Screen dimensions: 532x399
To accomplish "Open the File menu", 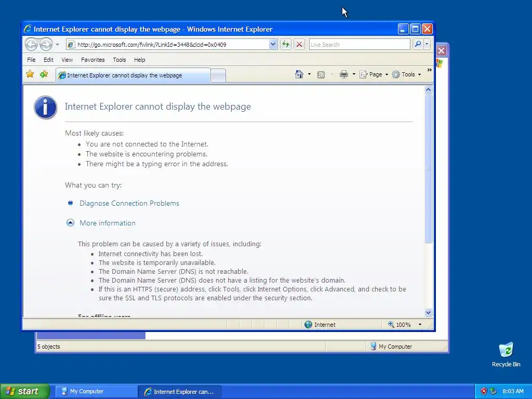I will [31, 60].
